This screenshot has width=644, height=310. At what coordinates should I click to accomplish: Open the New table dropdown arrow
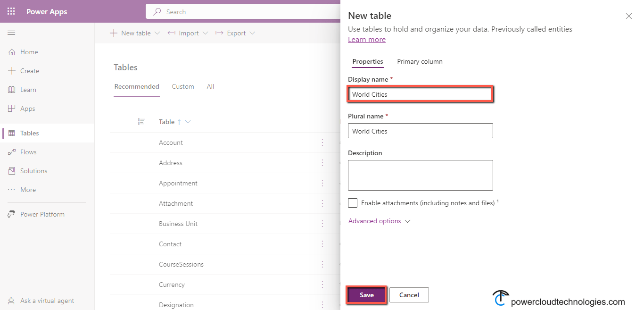[x=157, y=33]
